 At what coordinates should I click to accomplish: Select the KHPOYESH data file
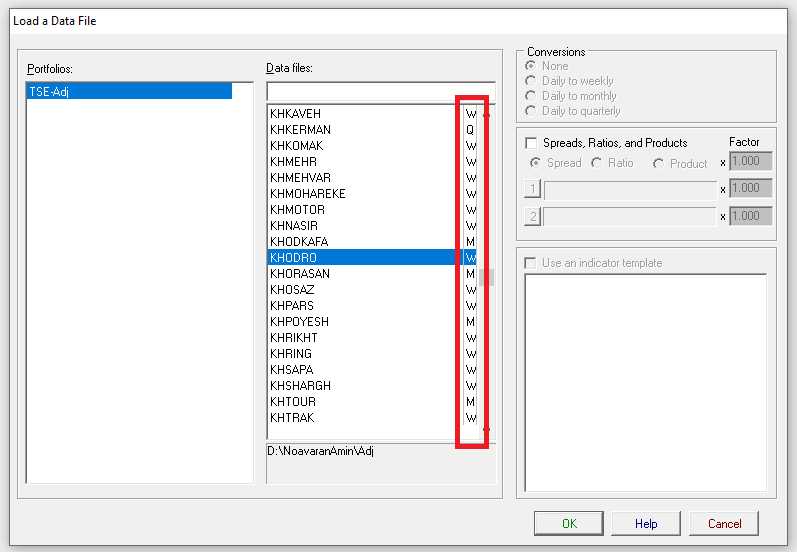[373, 322]
